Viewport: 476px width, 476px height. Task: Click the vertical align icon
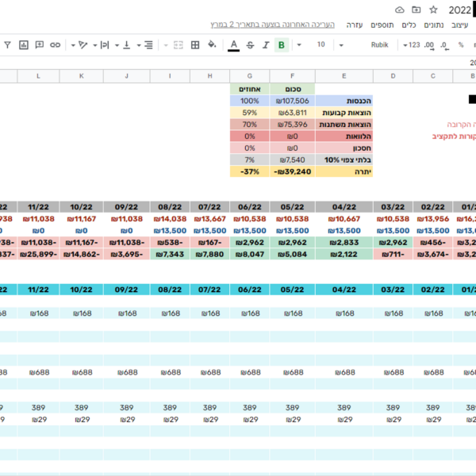coord(127,45)
